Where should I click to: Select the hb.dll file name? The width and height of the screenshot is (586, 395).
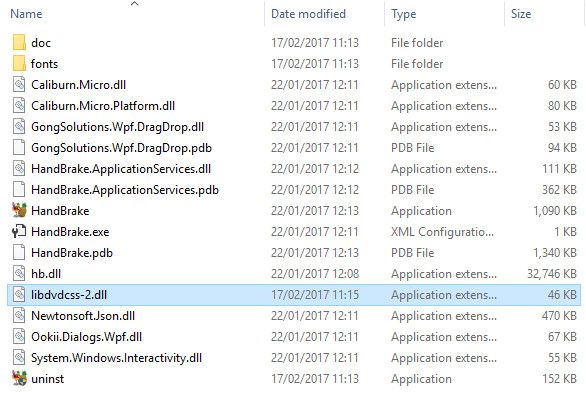pyautogui.click(x=46, y=274)
